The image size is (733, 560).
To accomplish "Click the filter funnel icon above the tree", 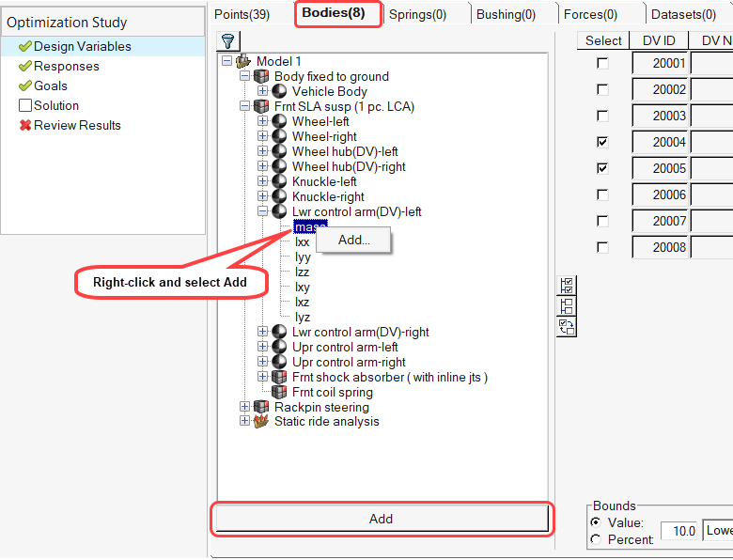I will click(x=227, y=40).
